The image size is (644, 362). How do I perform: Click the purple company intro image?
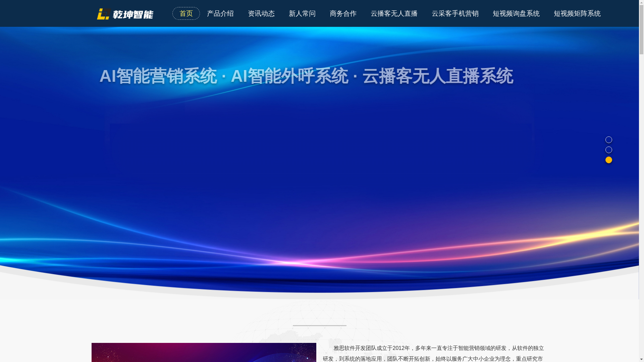pyautogui.click(x=204, y=352)
